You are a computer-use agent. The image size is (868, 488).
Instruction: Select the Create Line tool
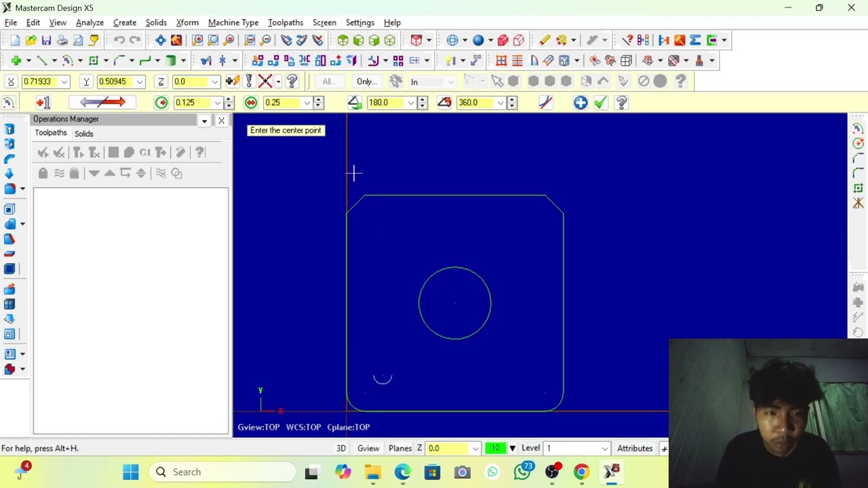point(41,61)
